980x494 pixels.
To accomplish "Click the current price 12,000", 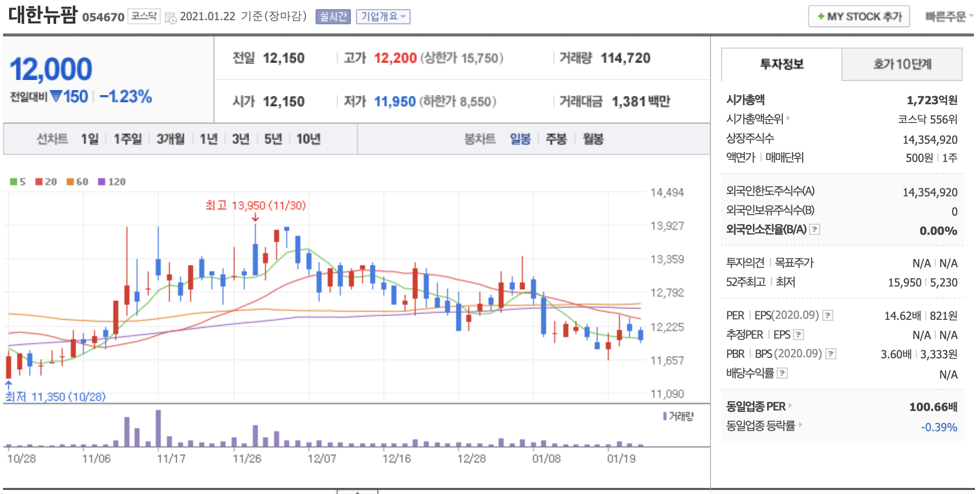I will (x=51, y=69).
